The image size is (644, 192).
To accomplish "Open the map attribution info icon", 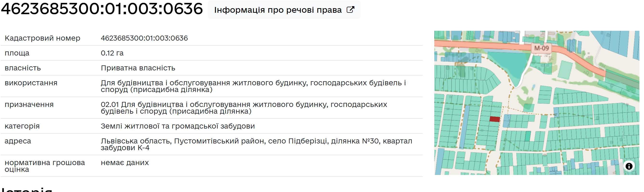I will click(x=629, y=166).
